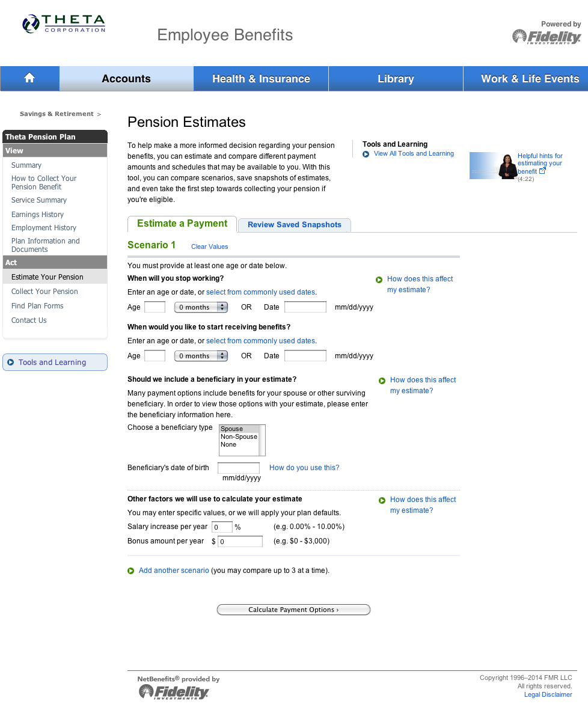588x716 pixels.
Task: Click the home icon in navigation bar
Action: tap(29, 78)
